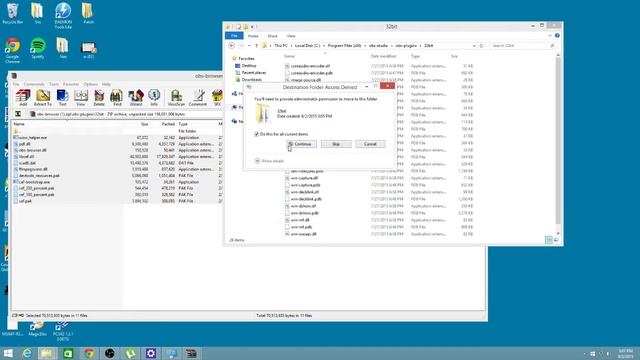The height and width of the screenshot is (360, 640).
Task: Click Explorer vertical scrollbar
Action: [x=558, y=145]
